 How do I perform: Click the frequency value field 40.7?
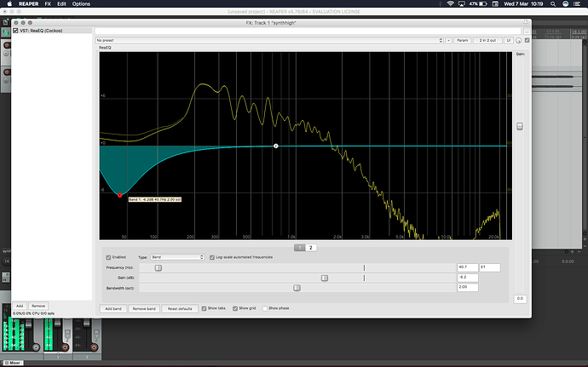(468, 267)
